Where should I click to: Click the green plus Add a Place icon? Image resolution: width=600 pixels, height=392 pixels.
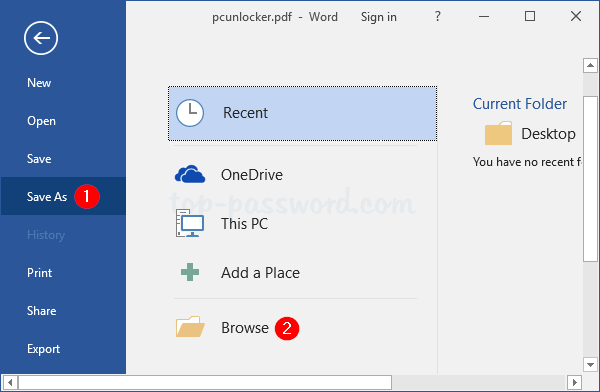pos(190,272)
